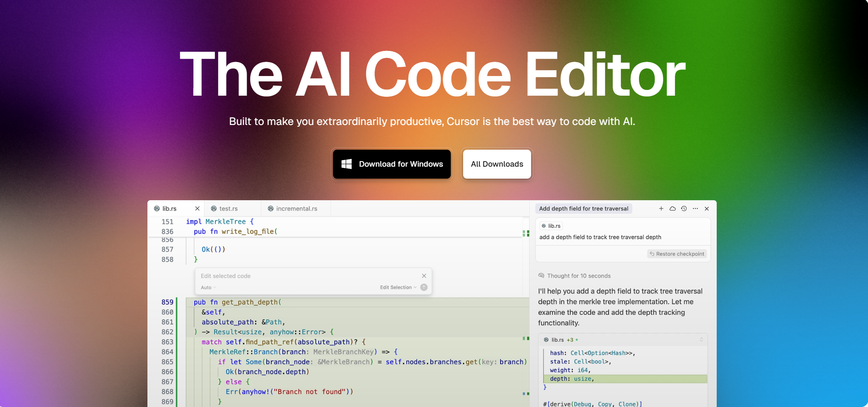Click the user prompt 'add a depth field to track tree traversal depth'
The width and height of the screenshot is (868, 407).
(x=600, y=237)
